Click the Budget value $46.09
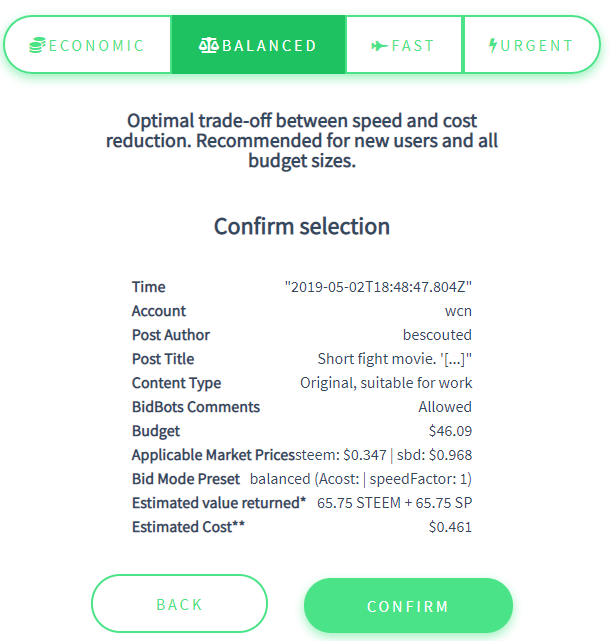This screenshot has height=641, width=610. coord(450,431)
